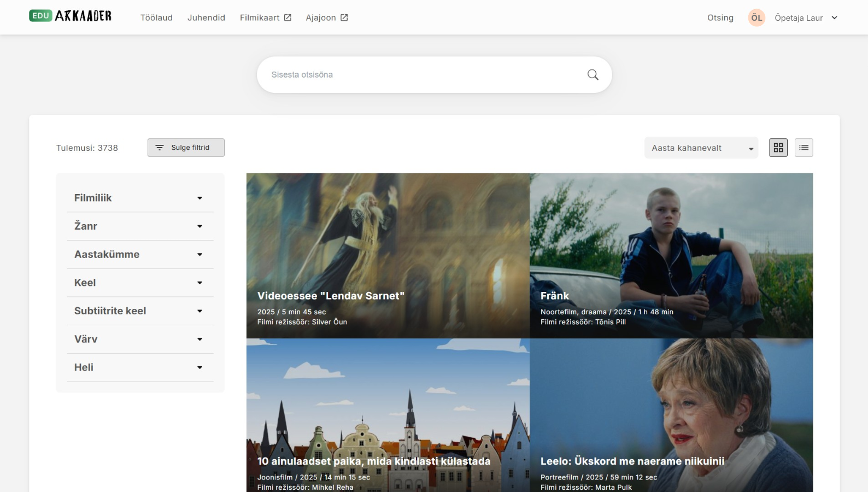This screenshot has height=492, width=868.
Task: Click the ÕL user avatar
Action: point(756,17)
